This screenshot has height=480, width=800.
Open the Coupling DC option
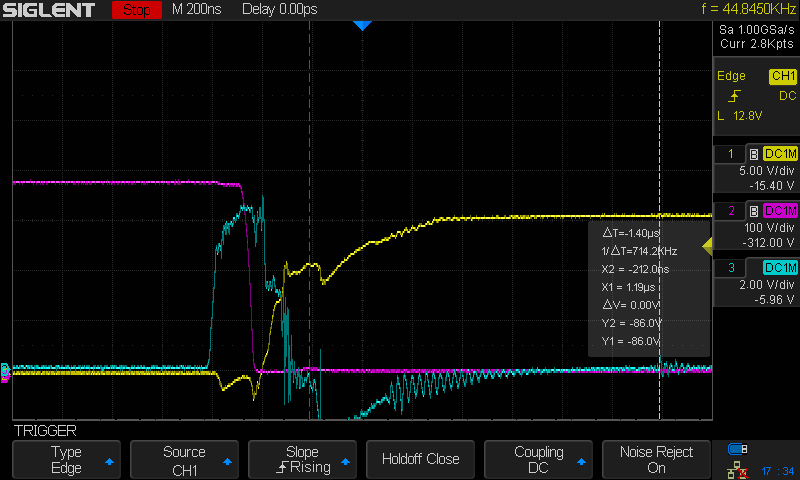point(538,460)
